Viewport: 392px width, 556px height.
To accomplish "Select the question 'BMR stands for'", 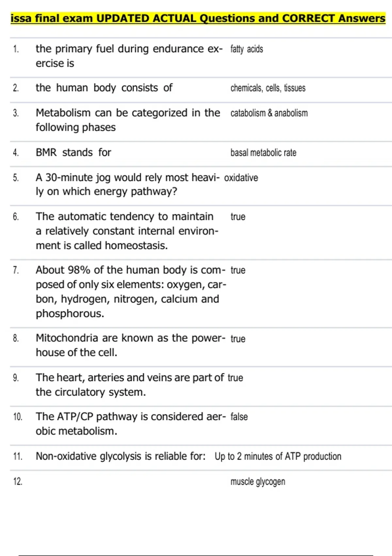I will [x=73, y=152].
